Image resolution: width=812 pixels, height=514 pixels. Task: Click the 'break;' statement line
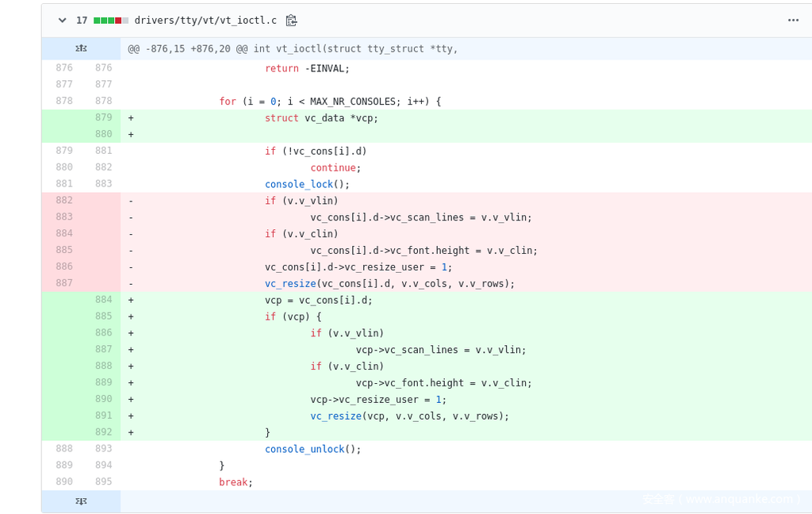[236, 482]
